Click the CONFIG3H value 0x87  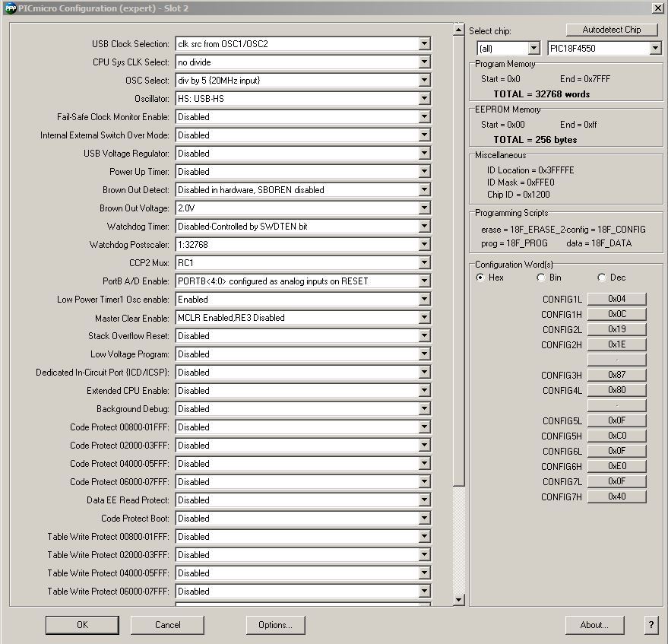click(x=616, y=375)
